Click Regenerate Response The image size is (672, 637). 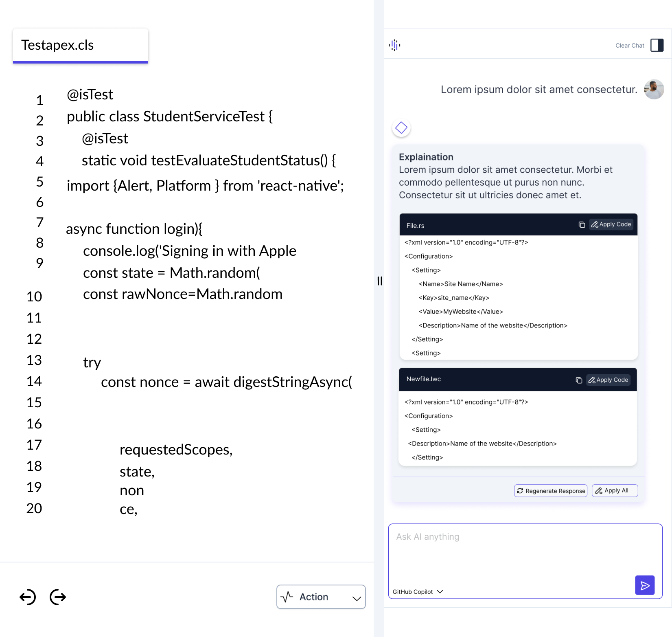point(550,491)
